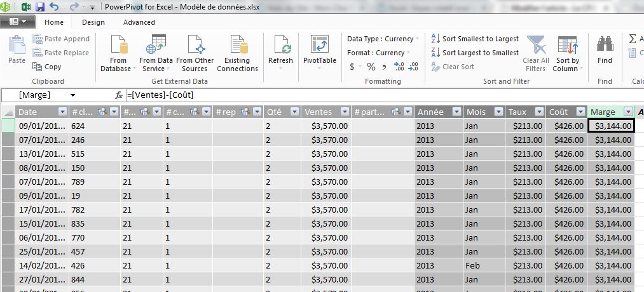Select the first row Coût cell $426.00

point(567,126)
